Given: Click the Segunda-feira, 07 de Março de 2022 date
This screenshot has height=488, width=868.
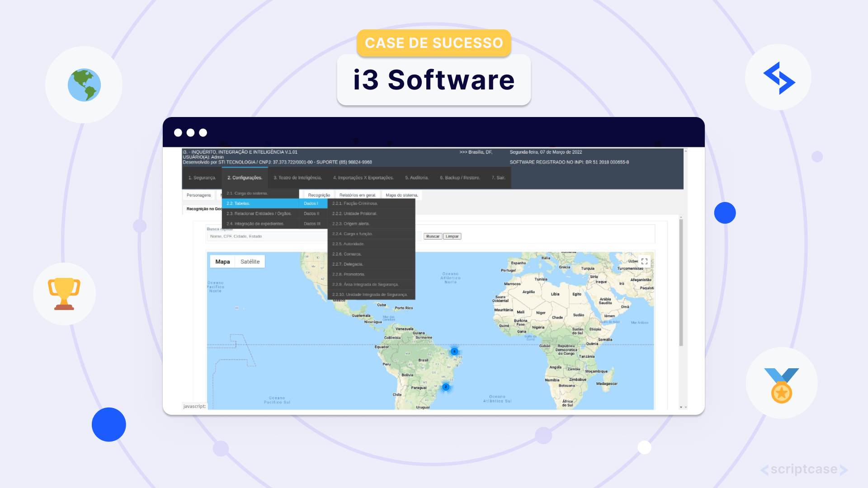Looking at the screenshot, I should 546,152.
